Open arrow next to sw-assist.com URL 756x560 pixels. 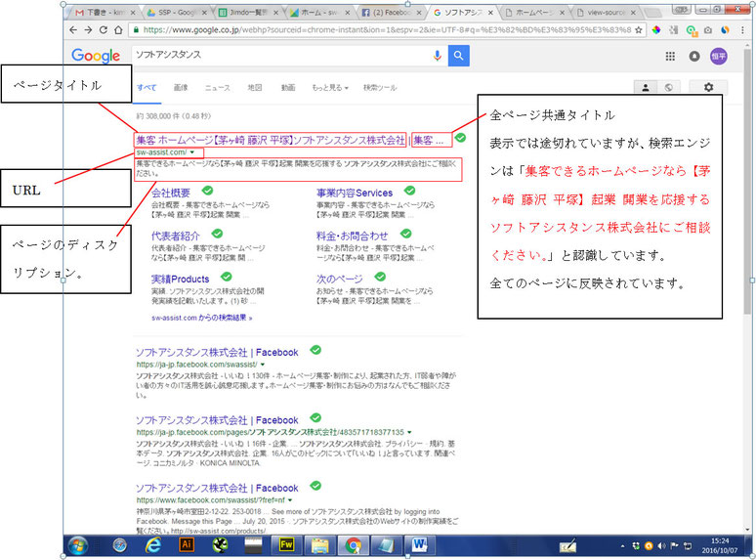point(192,152)
